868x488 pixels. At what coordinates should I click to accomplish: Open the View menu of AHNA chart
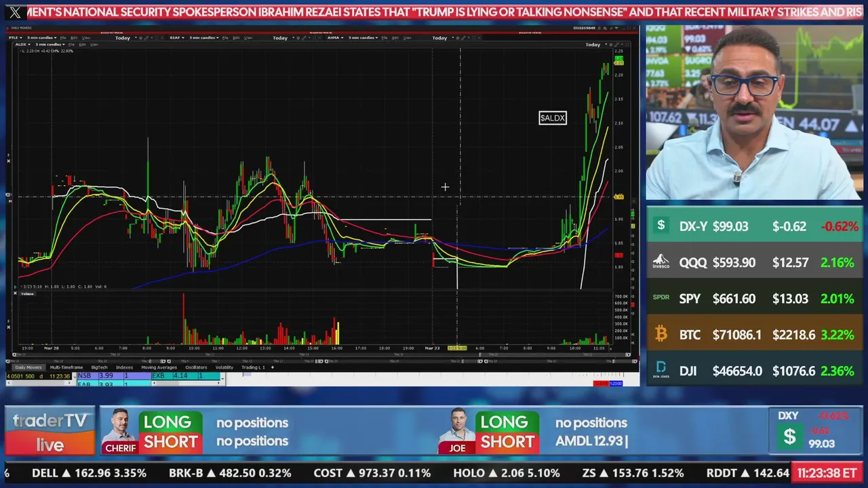click(407, 38)
